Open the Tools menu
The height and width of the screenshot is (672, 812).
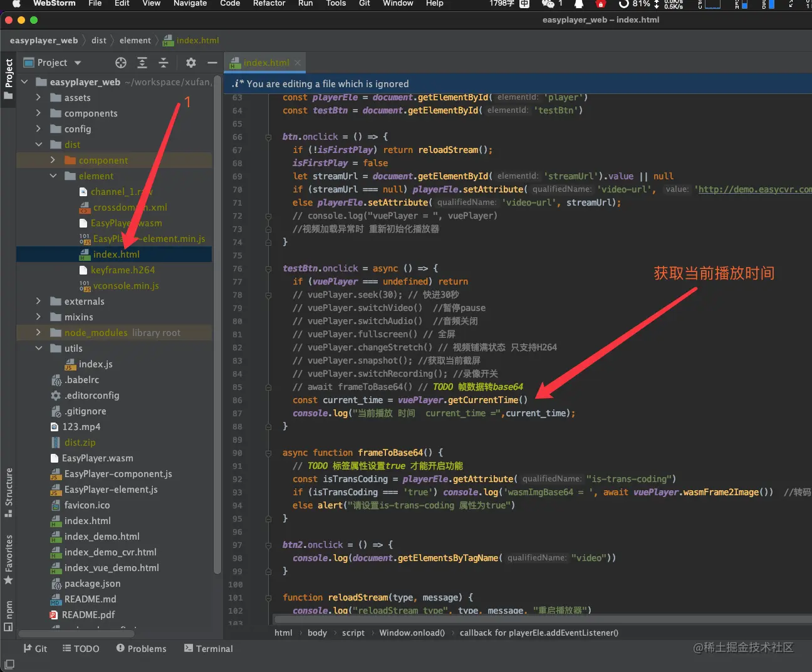(336, 4)
